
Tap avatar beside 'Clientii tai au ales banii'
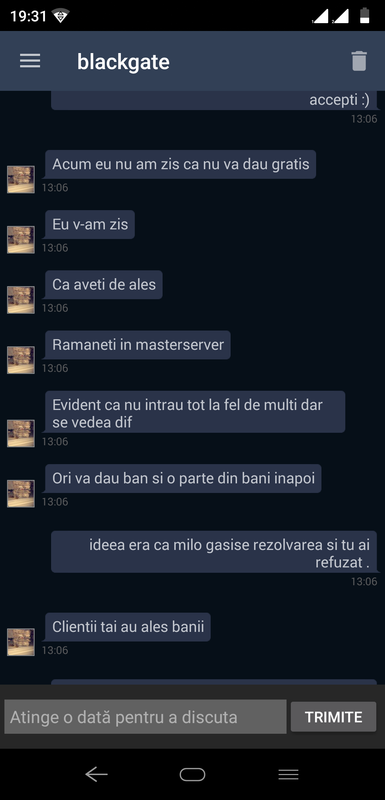[x=21, y=642]
